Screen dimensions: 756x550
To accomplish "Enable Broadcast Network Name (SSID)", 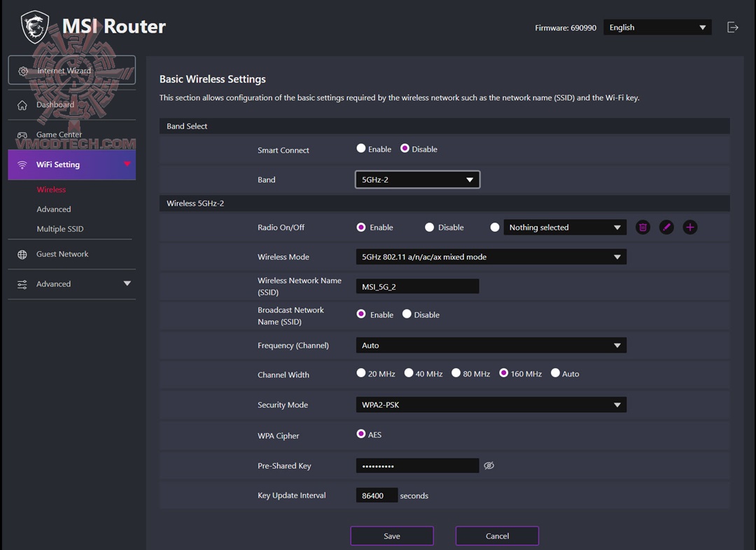I will pos(360,313).
